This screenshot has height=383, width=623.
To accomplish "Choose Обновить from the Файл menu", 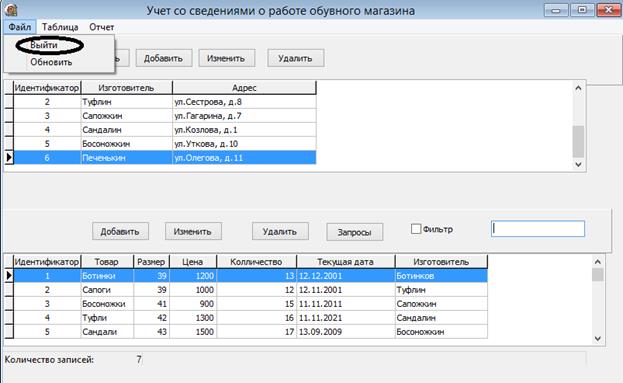I will coord(51,62).
